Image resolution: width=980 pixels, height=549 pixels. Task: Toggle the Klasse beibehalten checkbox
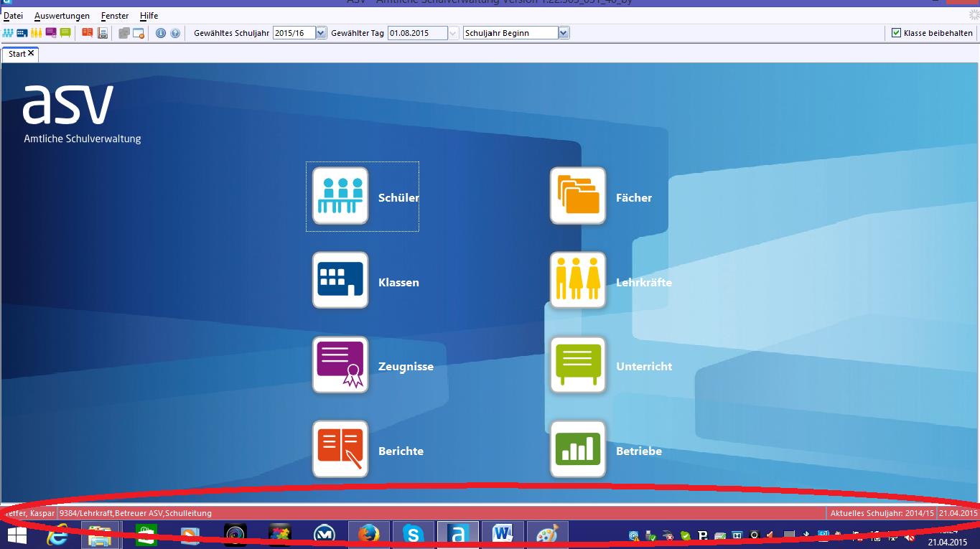point(896,33)
